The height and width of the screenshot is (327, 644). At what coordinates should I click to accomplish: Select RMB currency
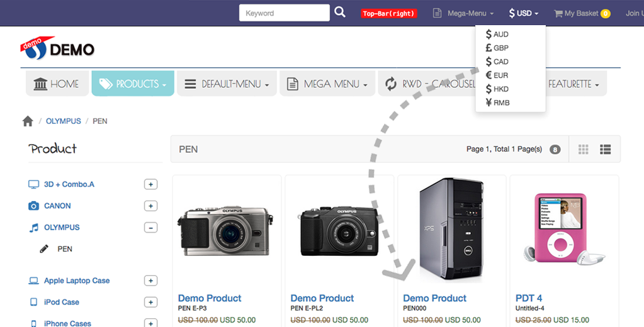click(x=497, y=103)
